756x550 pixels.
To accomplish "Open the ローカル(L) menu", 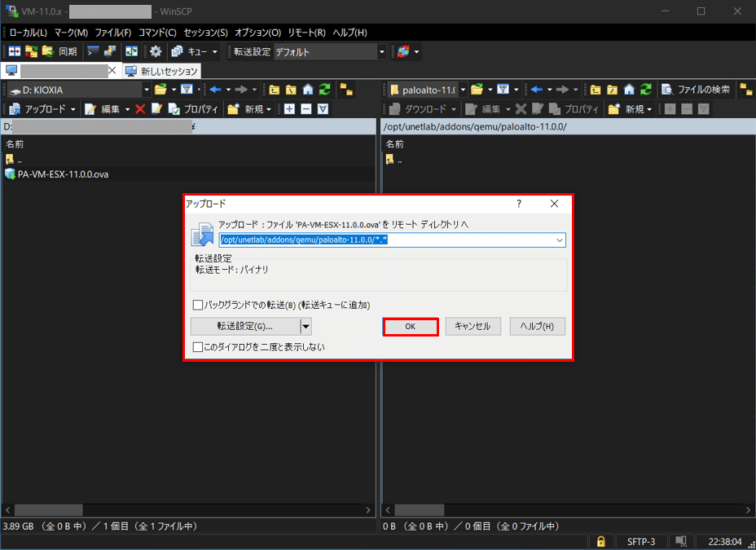I will [28, 33].
